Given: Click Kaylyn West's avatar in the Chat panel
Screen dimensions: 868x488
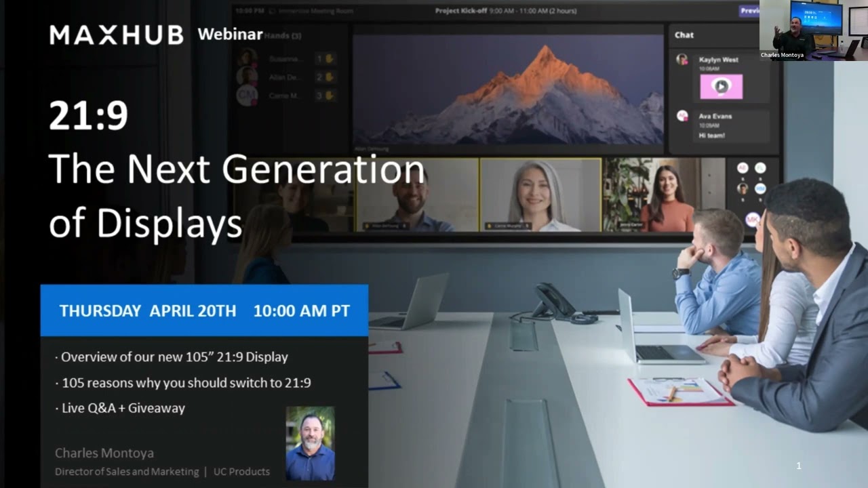Looking at the screenshot, I should (x=682, y=60).
